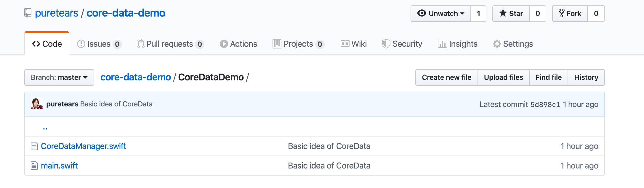Open the Security tab
Screen dimensions: 644x188
[x=402, y=44]
